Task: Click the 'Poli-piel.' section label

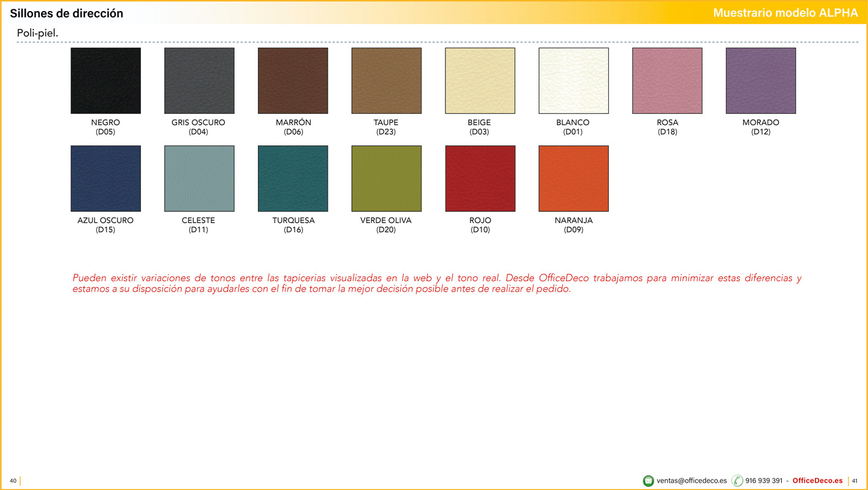Action: [x=37, y=33]
